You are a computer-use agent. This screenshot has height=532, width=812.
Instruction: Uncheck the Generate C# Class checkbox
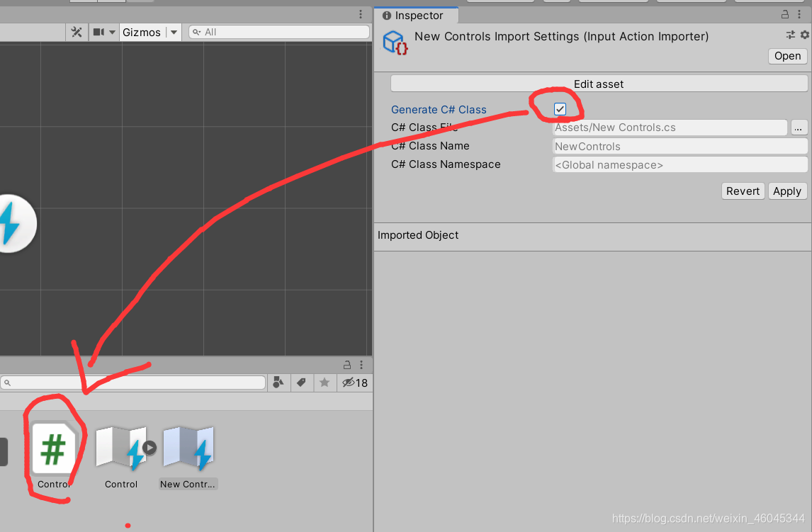pyautogui.click(x=560, y=109)
